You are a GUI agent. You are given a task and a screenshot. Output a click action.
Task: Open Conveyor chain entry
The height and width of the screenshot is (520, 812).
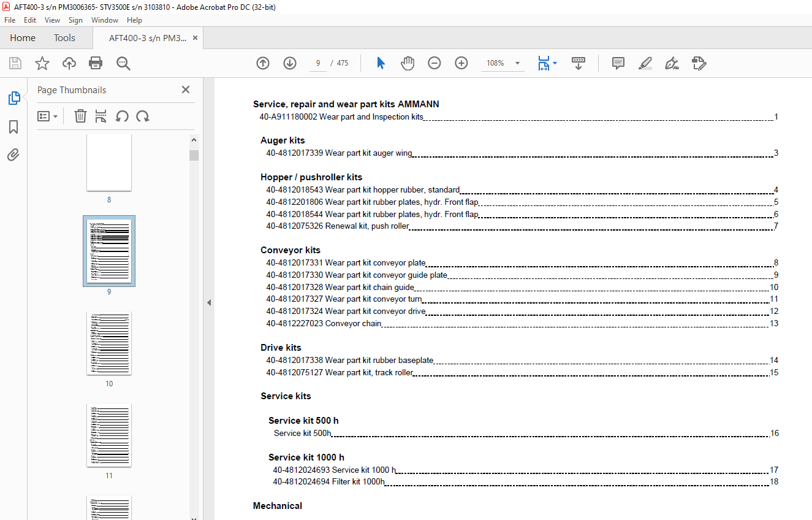[x=522, y=323]
